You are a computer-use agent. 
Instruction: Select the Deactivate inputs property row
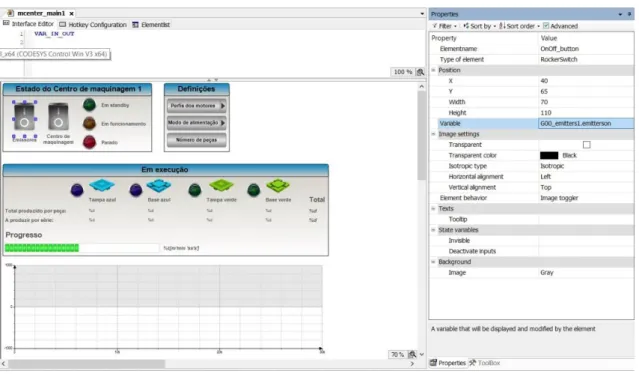tap(532, 251)
